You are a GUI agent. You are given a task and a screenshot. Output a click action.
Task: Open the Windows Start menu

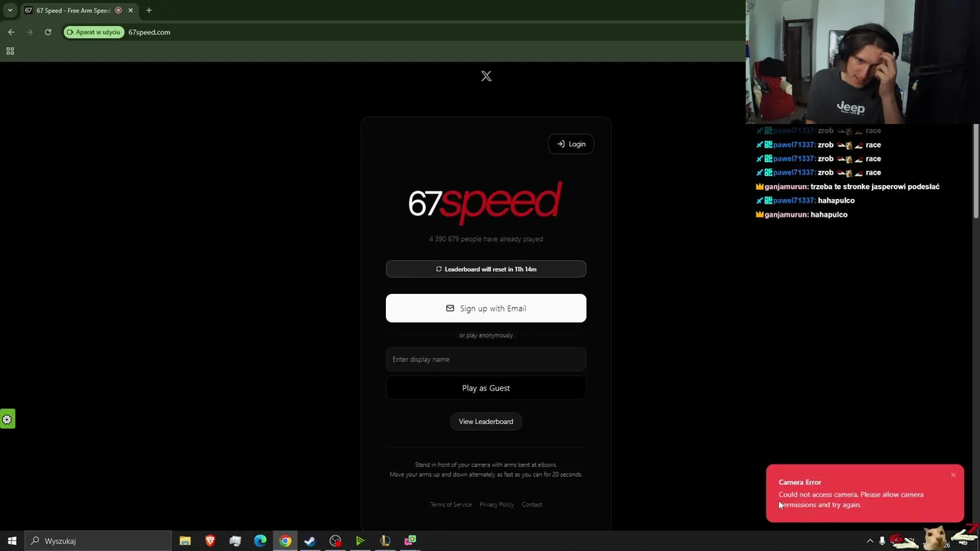[11, 541]
